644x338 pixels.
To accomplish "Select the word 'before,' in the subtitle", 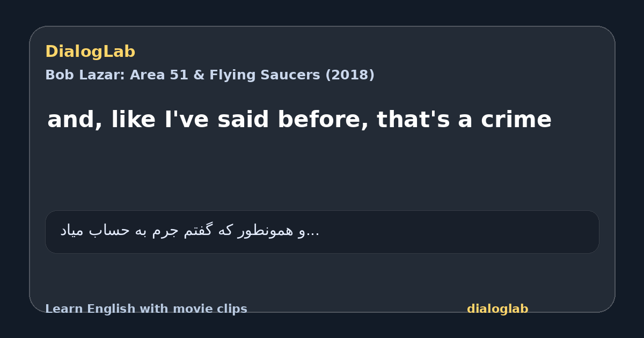I will pos(322,120).
